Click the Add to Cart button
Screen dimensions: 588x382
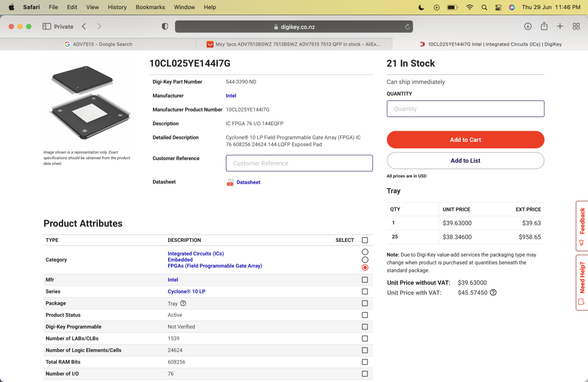click(465, 140)
